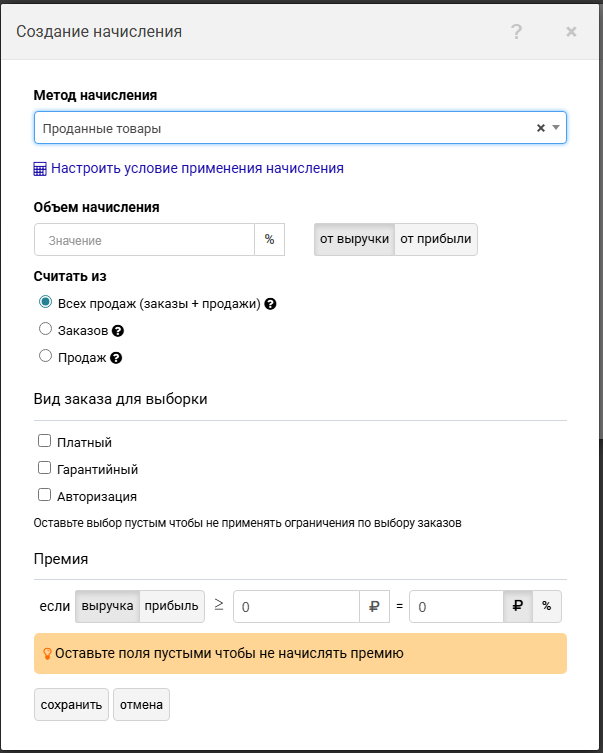Viewport: 603px width, 753px height.
Task: Click the help question mark in header
Action: pyautogui.click(x=516, y=32)
